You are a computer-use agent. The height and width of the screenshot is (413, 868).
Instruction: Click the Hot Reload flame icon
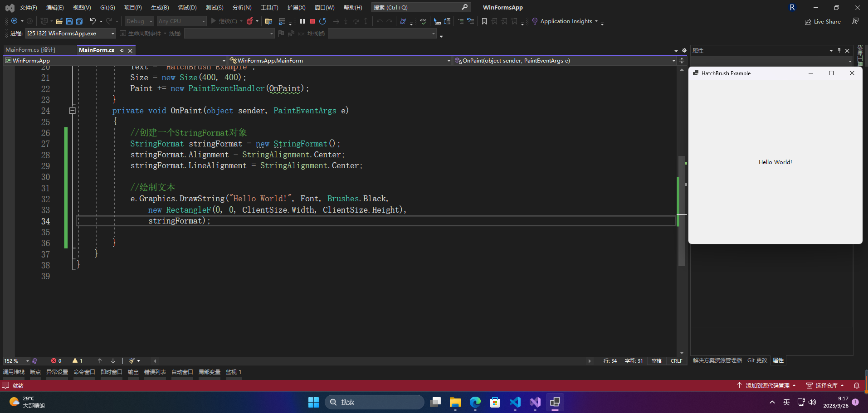(x=249, y=21)
